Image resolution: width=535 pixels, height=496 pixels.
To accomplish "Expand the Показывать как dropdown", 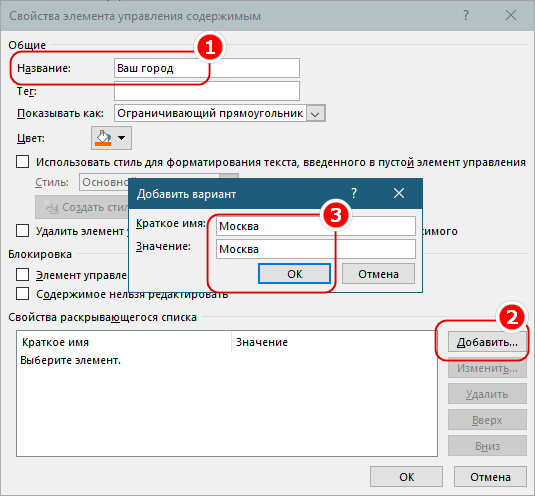I will (316, 113).
